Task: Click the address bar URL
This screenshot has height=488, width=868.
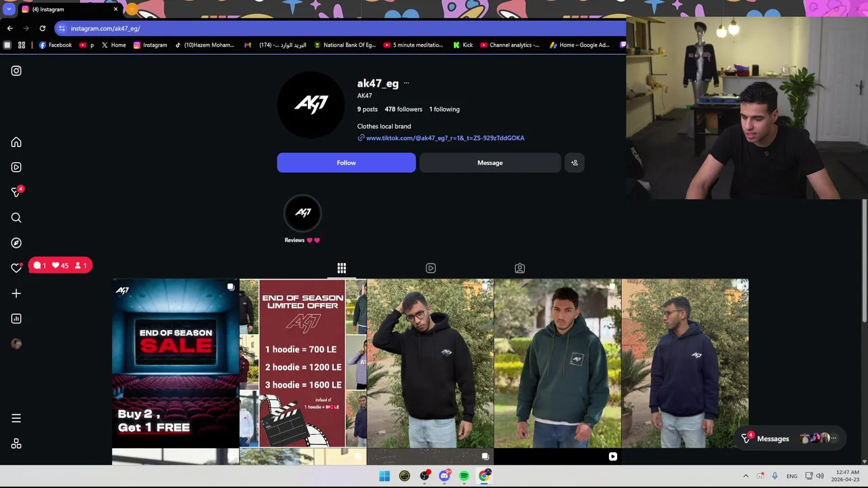Action: click(105, 28)
